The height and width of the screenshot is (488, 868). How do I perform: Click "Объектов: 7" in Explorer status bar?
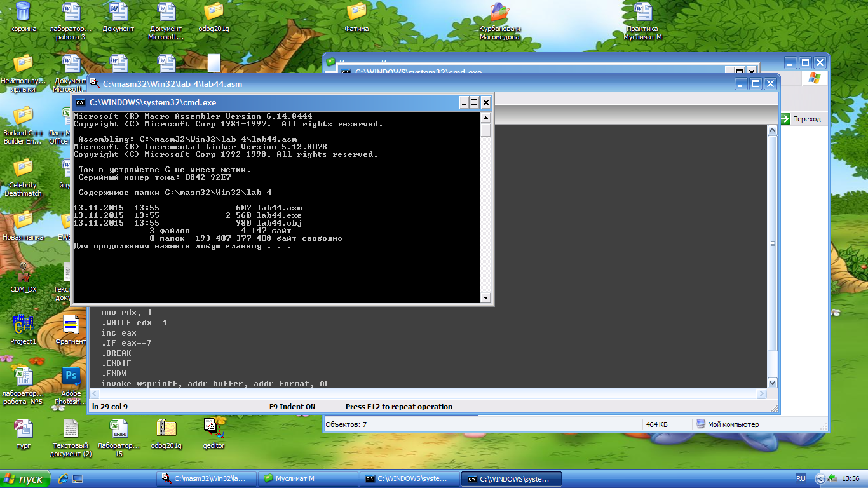click(346, 424)
